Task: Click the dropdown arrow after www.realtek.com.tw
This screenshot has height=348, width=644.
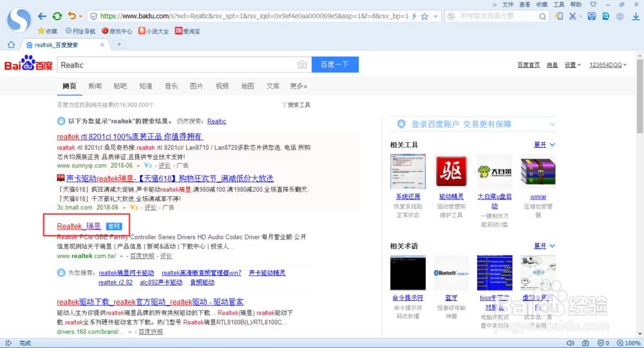Action: click(x=122, y=257)
